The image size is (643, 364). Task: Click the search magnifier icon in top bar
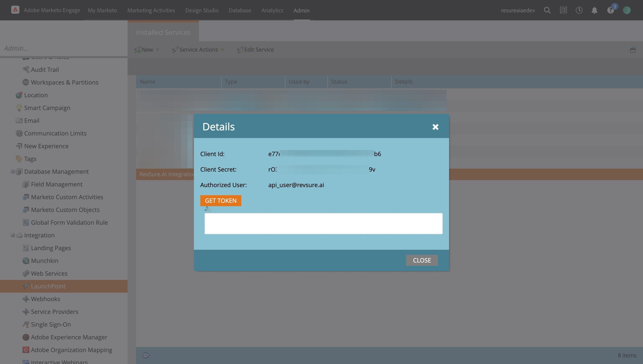[x=547, y=10]
